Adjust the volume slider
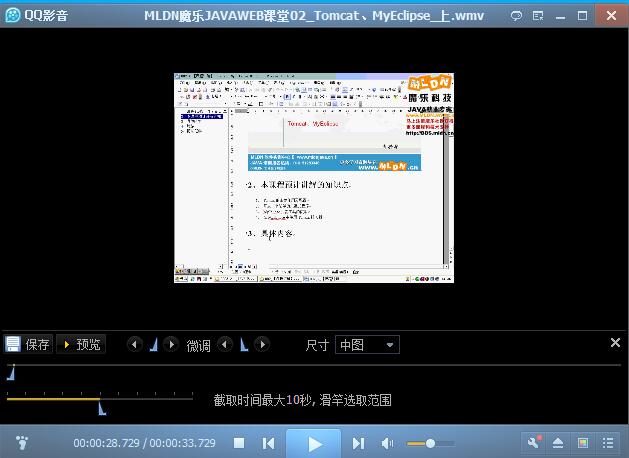 pyautogui.click(x=430, y=443)
